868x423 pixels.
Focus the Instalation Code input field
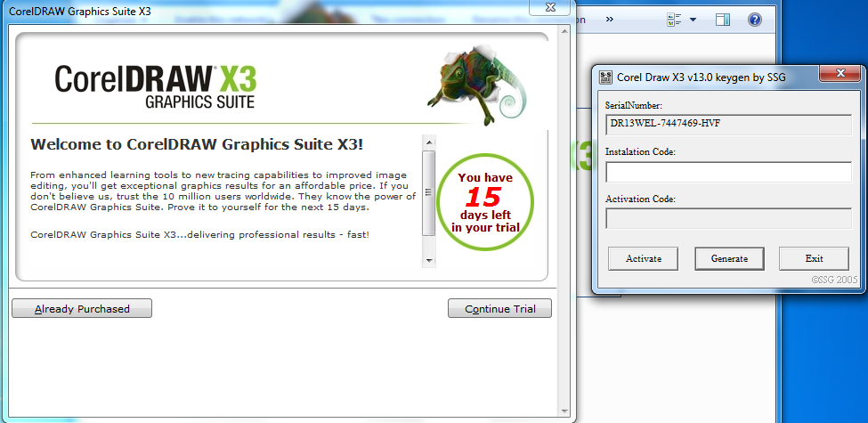728,172
